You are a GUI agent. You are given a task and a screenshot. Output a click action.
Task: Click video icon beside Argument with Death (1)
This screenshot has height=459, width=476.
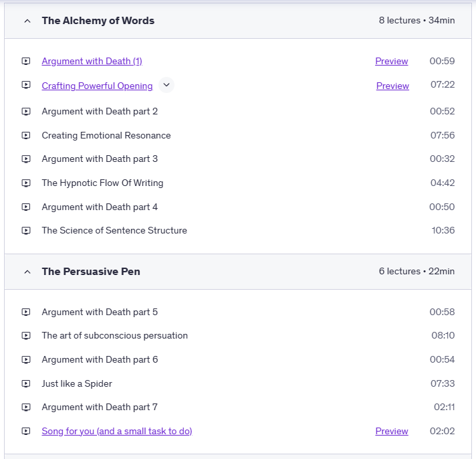pos(26,61)
